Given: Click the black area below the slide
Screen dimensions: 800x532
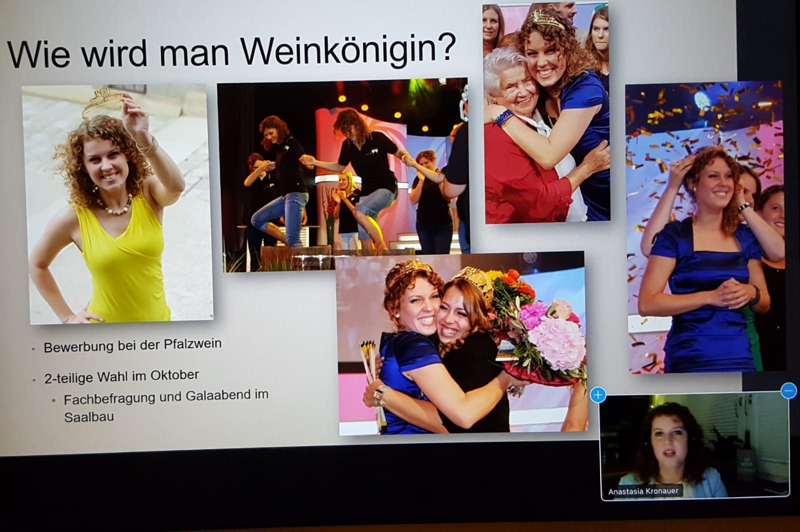Looking at the screenshot, I should [300, 492].
